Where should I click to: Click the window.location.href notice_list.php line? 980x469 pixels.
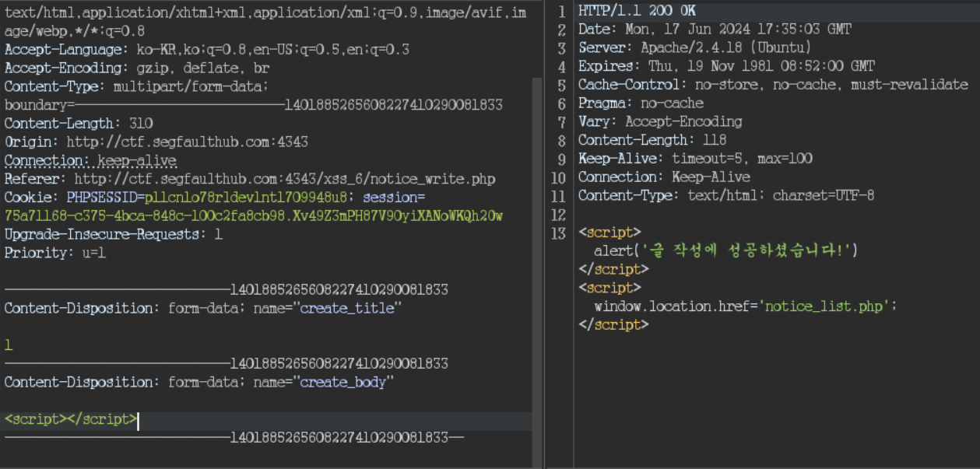(x=746, y=306)
